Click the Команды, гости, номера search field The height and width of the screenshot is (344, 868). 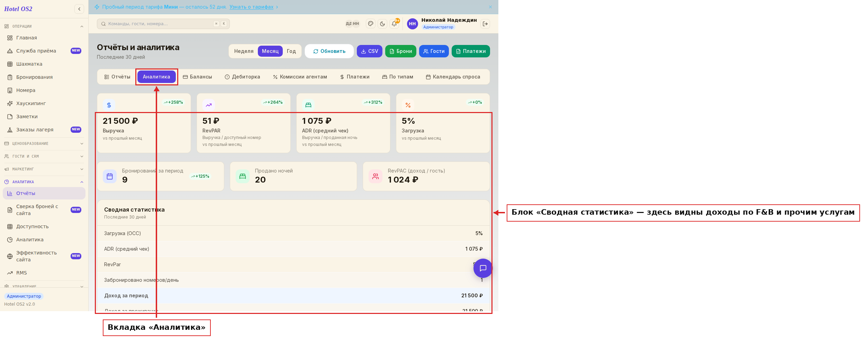click(x=163, y=24)
